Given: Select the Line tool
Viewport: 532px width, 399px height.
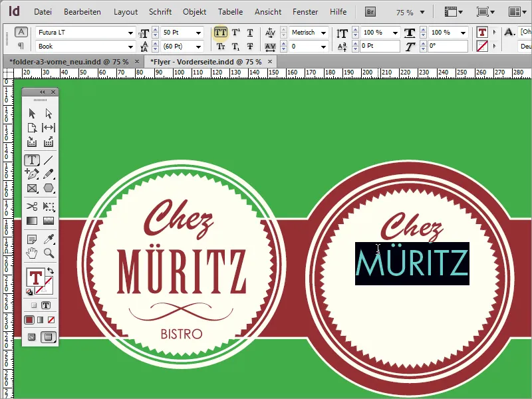Looking at the screenshot, I should click(x=49, y=160).
